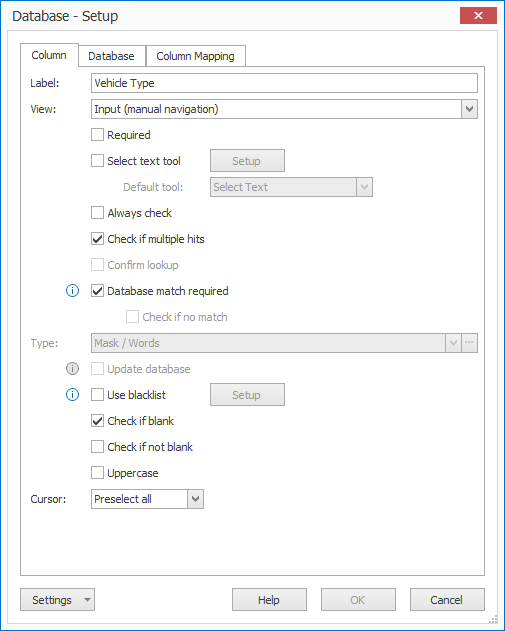This screenshot has height=631, width=505.
Task: Click the Cancel button
Action: coord(447,600)
